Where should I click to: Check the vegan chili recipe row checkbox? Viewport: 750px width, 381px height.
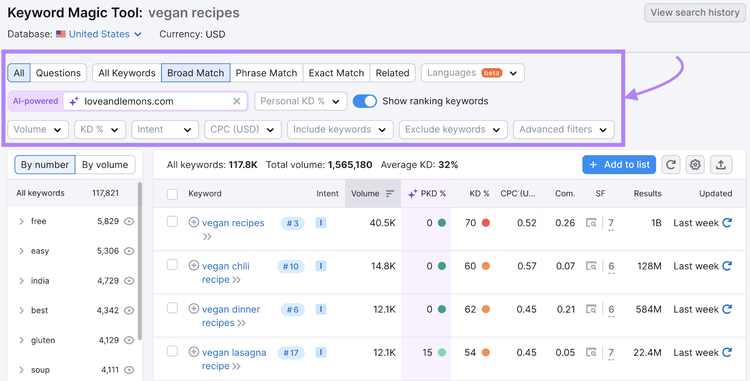[172, 265]
